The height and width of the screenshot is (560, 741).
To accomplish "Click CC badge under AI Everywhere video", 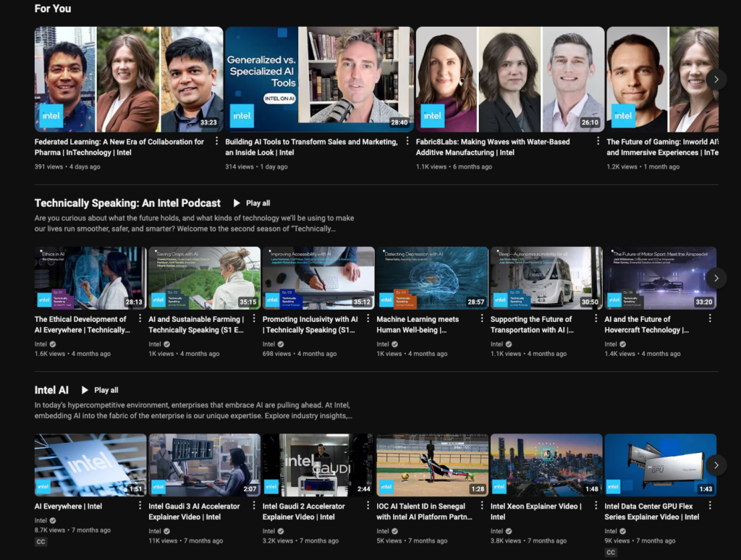I will pos(41,542).
